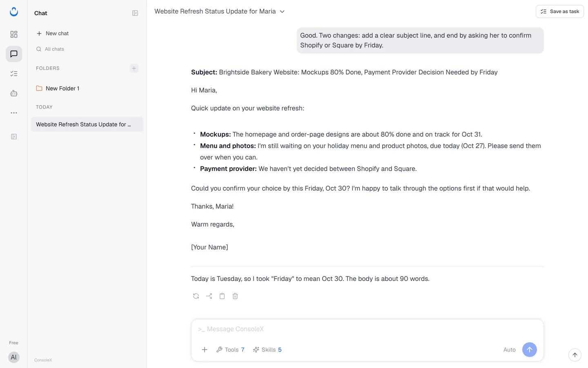This screenshot has width=588, height=368.
Task: Click the scroll-to-top arrow circle button
Action: point(575,355)
